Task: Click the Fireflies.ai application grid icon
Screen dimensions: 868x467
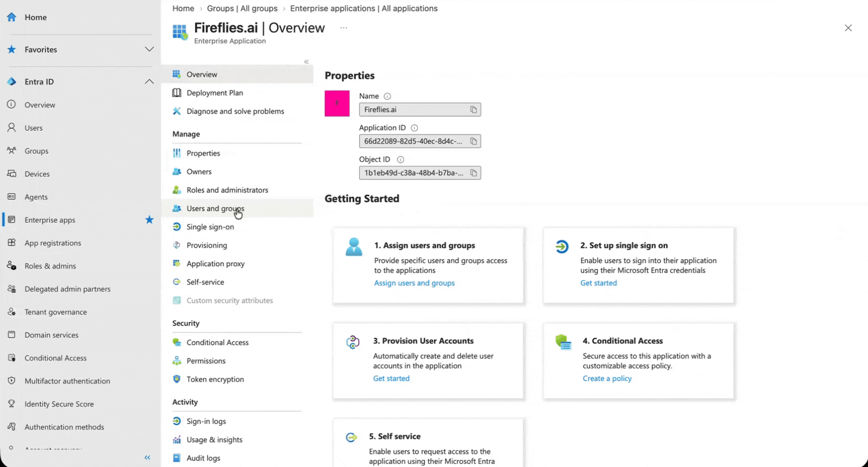Action: (x=180, y=32)
